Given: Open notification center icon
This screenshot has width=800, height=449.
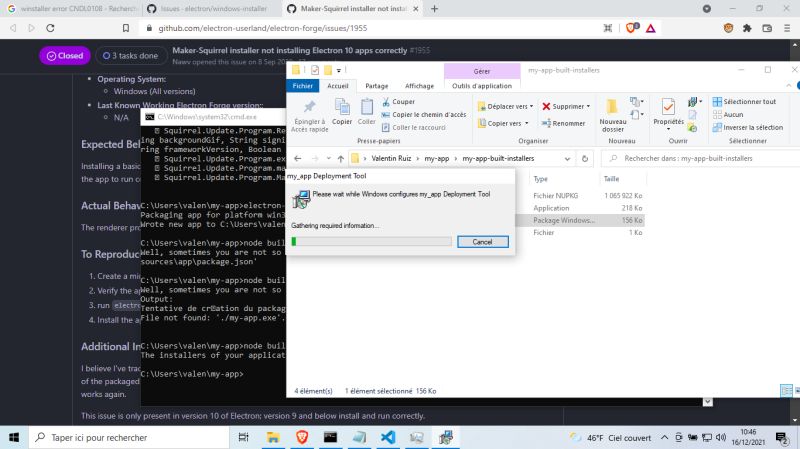Looking at the screenshot, I should click(782, 437).
